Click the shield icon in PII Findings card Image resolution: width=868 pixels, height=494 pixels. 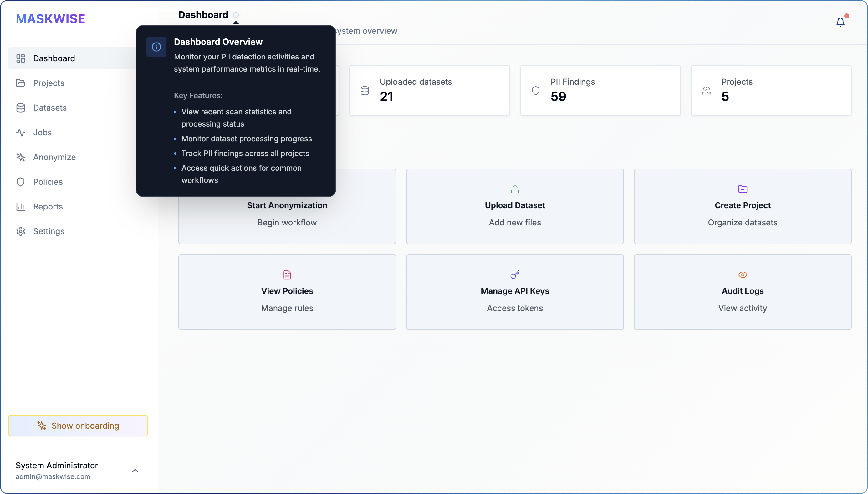(536, 91)
